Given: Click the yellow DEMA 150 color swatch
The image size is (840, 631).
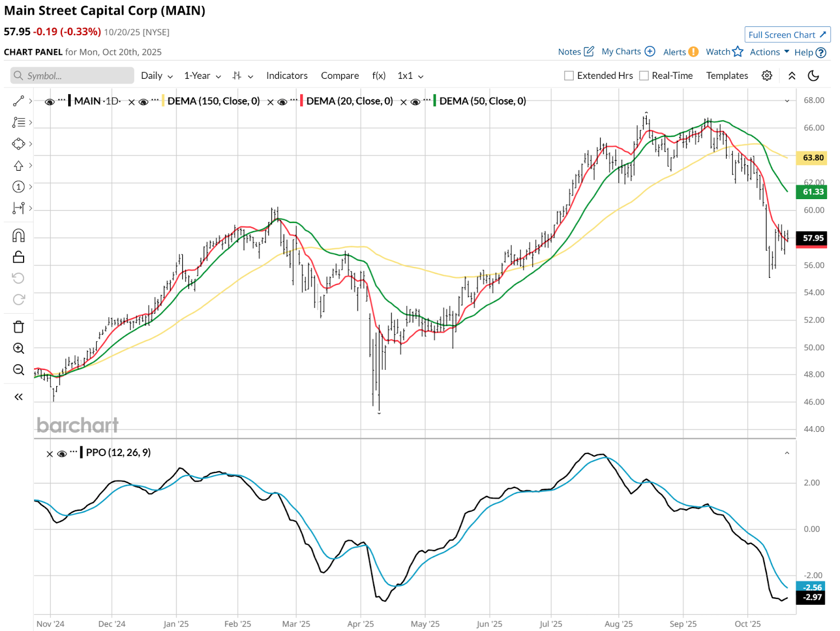Looking at the screenshot, I should pyautogui.click(x=163, y=101).
